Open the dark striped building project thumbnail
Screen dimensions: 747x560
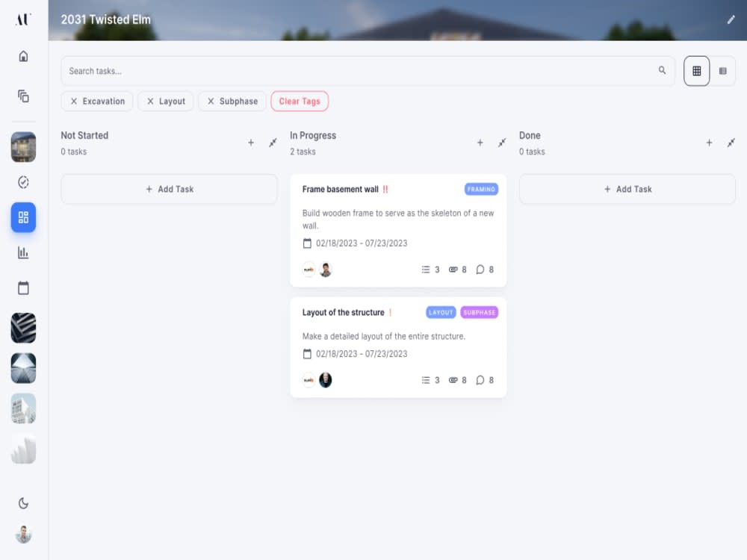23,328
